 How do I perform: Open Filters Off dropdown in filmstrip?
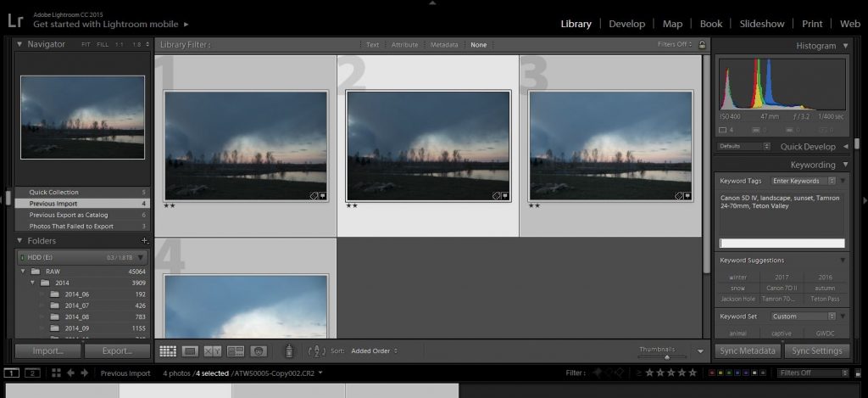(x=813, y=373)
